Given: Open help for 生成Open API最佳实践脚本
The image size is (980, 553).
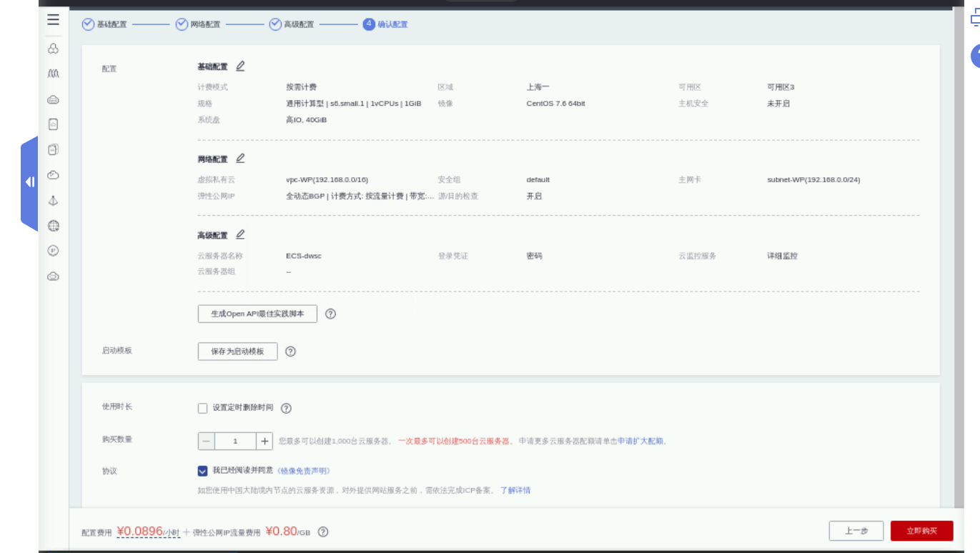Looking at the screenshot, I should click(330, 314).
